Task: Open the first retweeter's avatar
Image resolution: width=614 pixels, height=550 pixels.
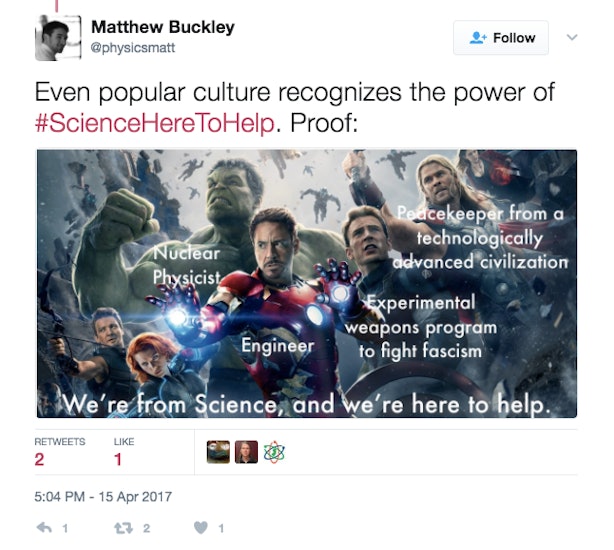Action: click(218, 452)
